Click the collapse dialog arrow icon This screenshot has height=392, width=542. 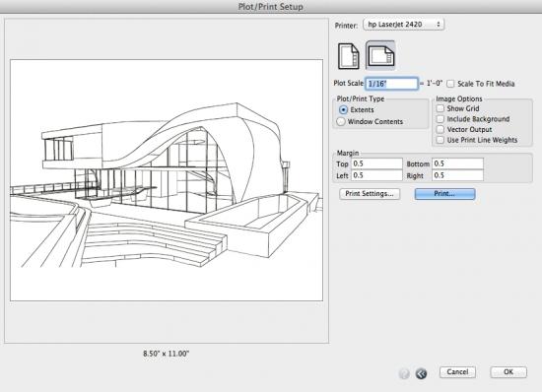click(x=421, y=373)
